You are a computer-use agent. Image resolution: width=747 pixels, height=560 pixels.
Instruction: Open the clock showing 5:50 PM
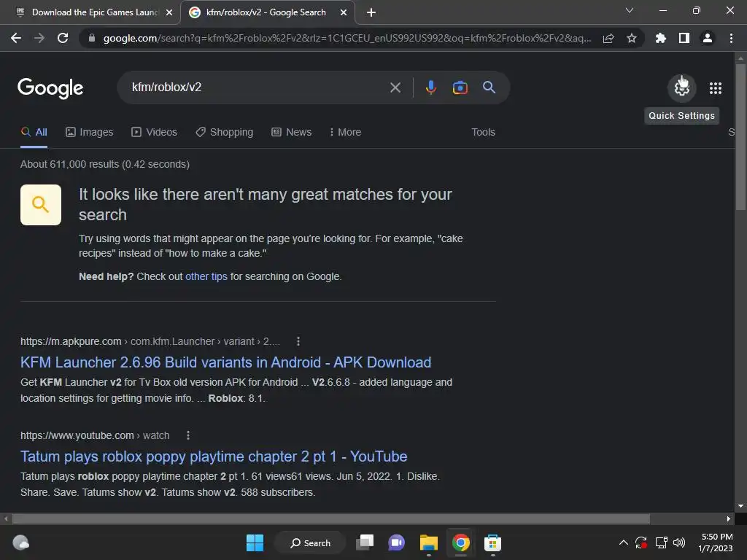pyautogui.click(x=716, y=542)
